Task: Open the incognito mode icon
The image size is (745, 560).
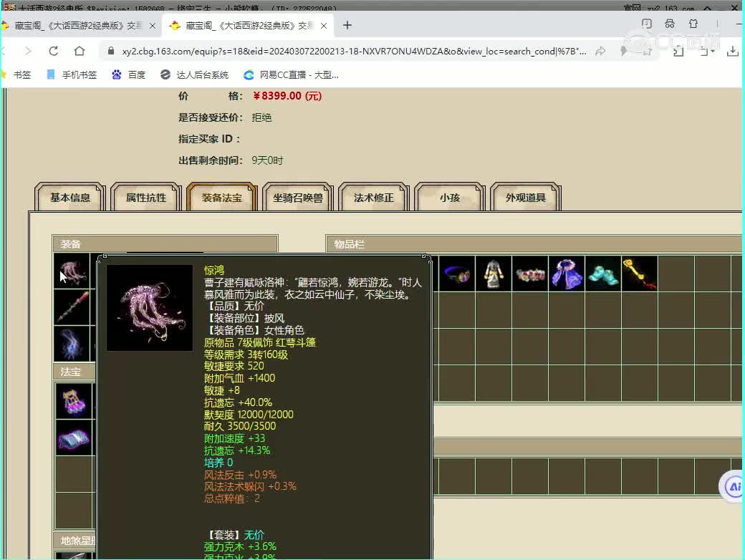Action: (670, 24)
